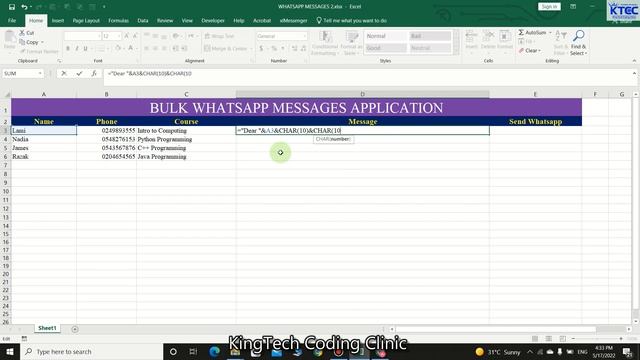Apply the Good cell style
Image resolution: width=640 pixels, height=360 pixels.
coord(385,48)
